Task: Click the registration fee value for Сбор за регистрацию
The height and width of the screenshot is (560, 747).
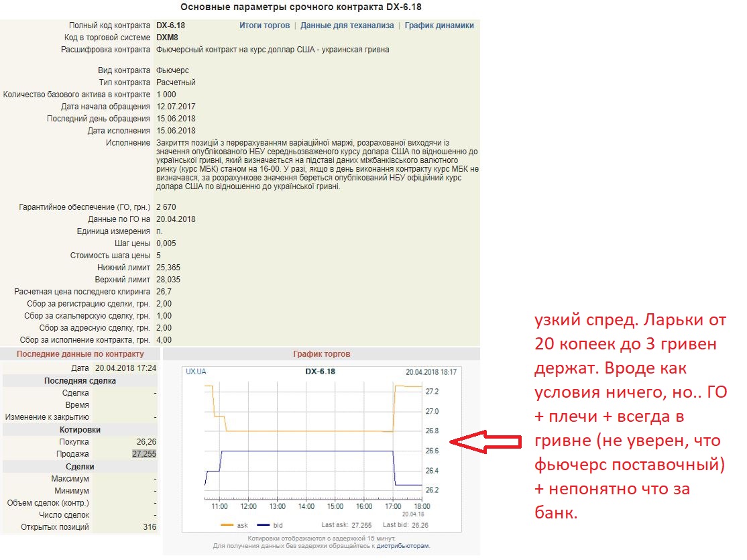Action: tap(164, 304)
